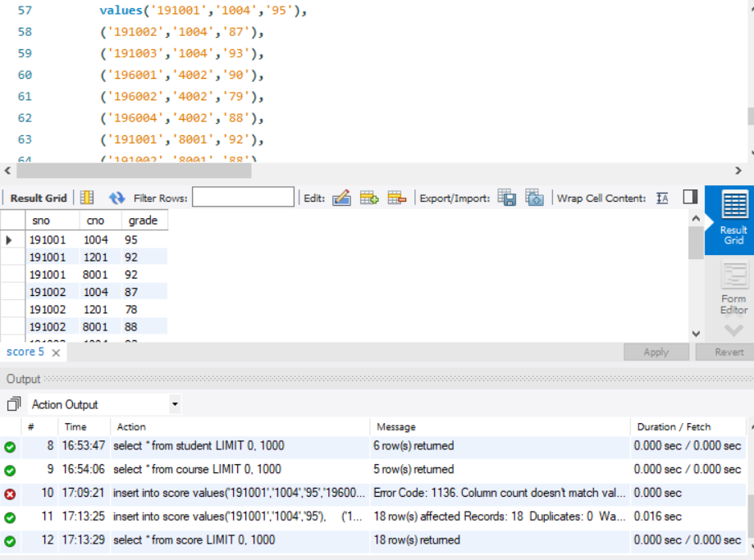Click the Edit current row pencil icon

341,198
